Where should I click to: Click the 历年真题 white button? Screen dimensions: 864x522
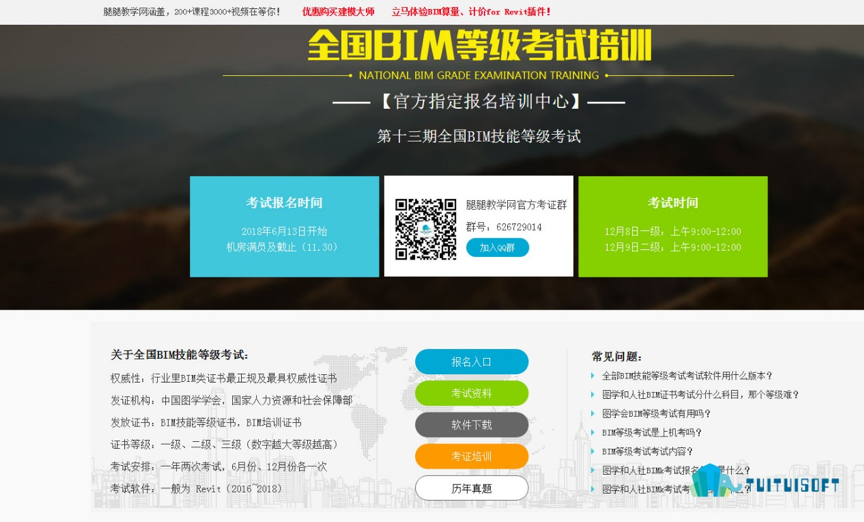[x=472, y=488]
